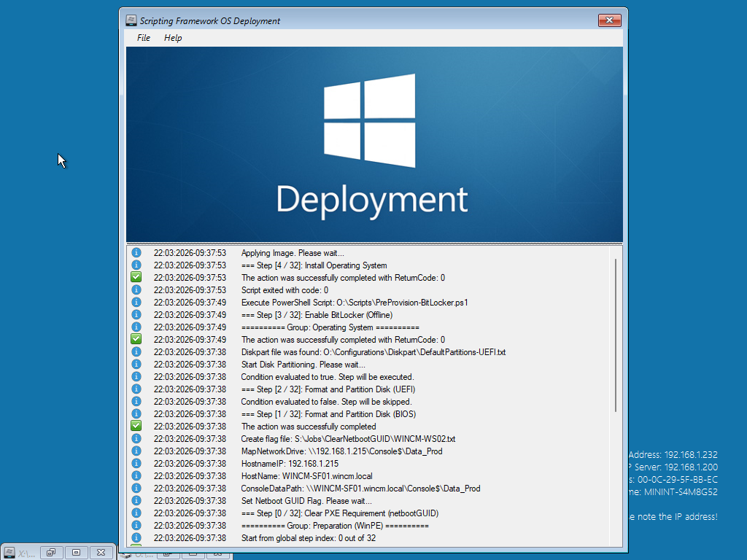
Task: Maximize the minimized X:\ window
Action: (x=76, y=553)
